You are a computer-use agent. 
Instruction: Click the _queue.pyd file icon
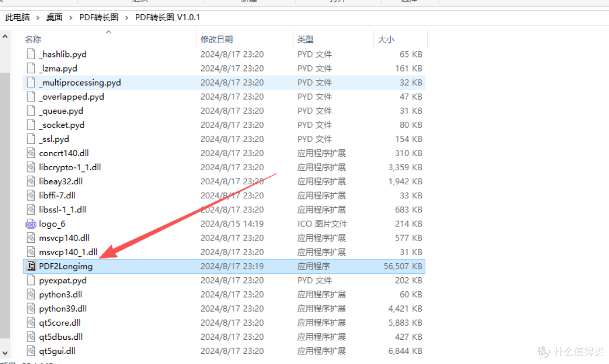click(31, 110)
